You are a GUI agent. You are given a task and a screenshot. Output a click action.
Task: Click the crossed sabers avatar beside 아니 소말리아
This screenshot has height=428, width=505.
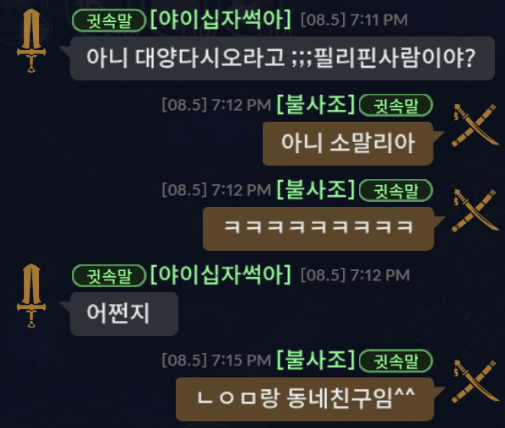475,125
